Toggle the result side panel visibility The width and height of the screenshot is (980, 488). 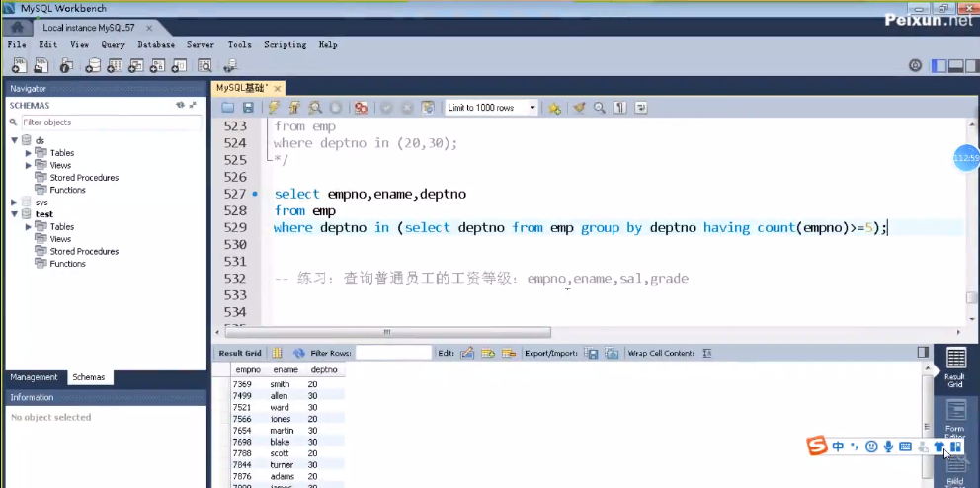click(x=923, y=353)
